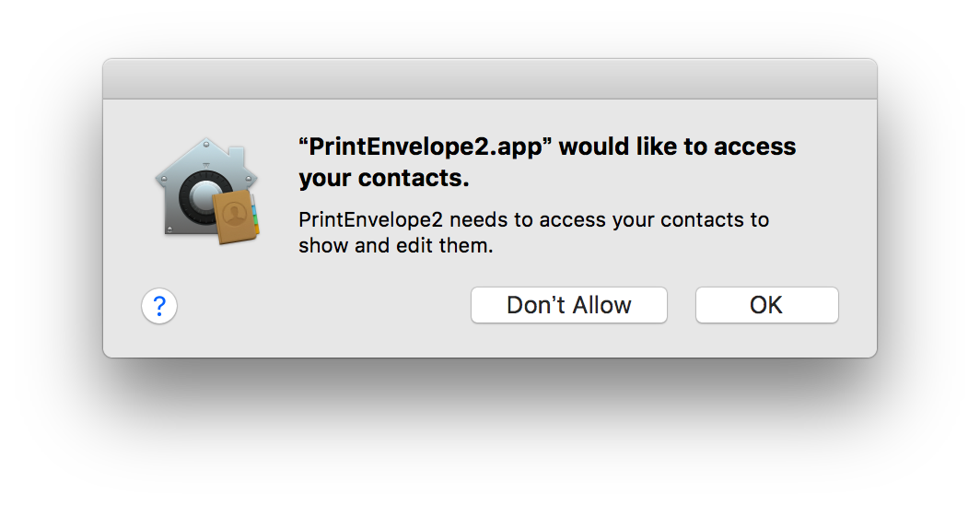Click the bold "your contacts." heading line

coord(384,179)
